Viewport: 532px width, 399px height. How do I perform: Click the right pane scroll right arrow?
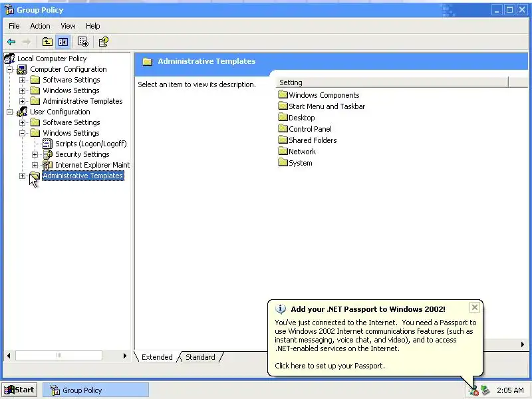pos(523,344)
